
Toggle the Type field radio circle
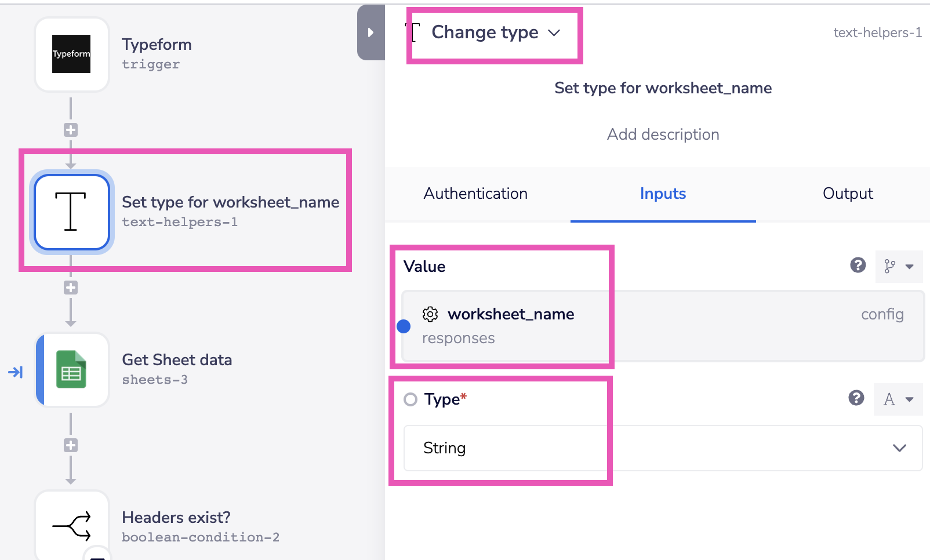pyautogui.click(x=410, y=399)
